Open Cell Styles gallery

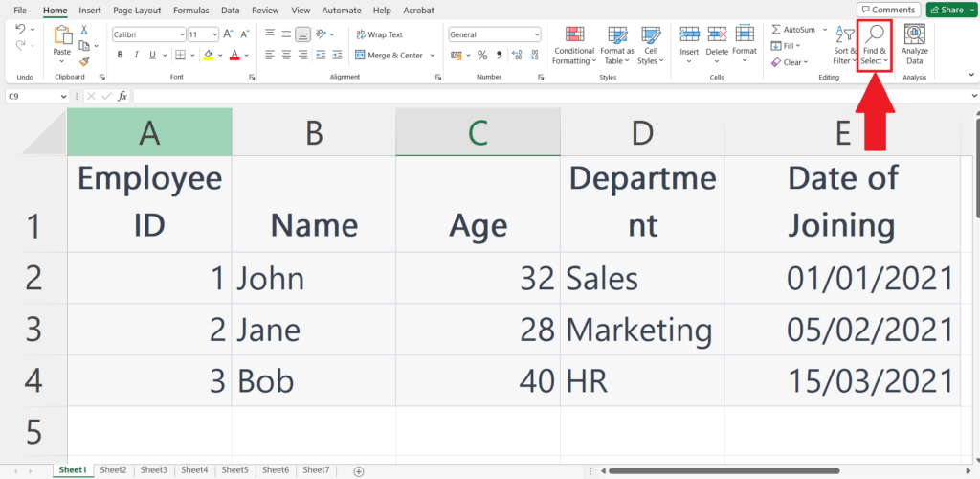click(651, 45)
